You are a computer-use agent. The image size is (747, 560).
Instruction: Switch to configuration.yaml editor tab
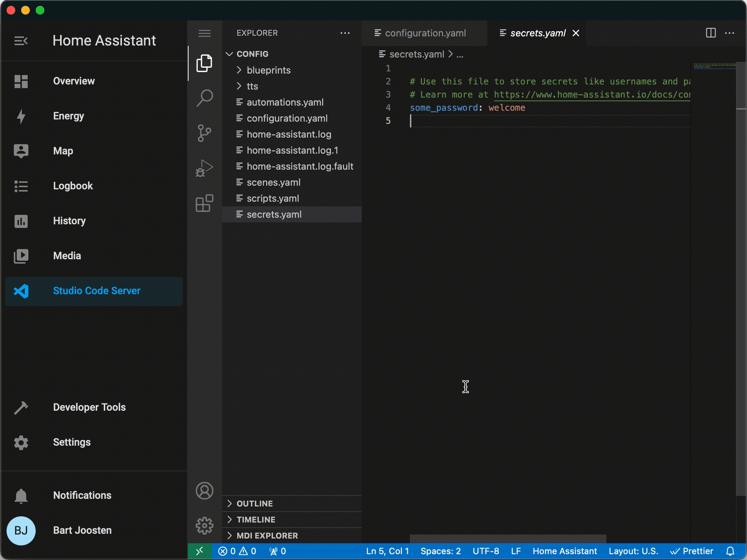point(424,33)
